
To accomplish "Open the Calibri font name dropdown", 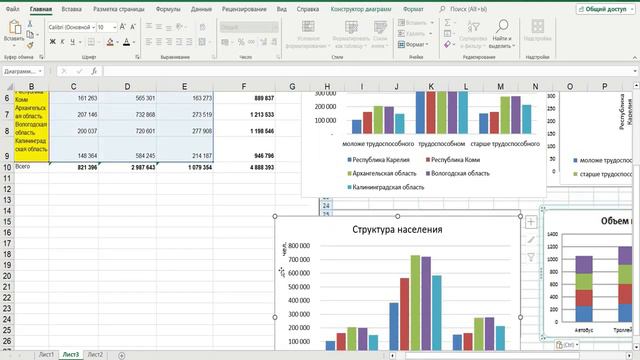I will tap(93, 27).
